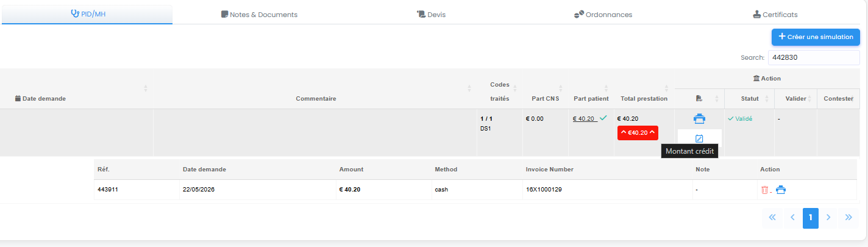Print the prestation using the blue printer icon
Screen dimensions: 868x247
pyautogui.click(x=699, y=118)
